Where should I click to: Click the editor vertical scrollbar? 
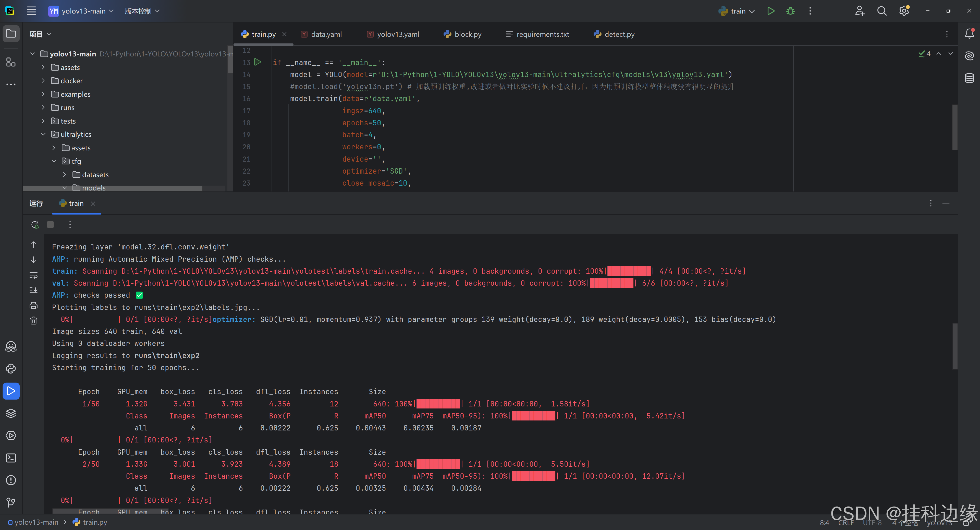click(954, 127)
